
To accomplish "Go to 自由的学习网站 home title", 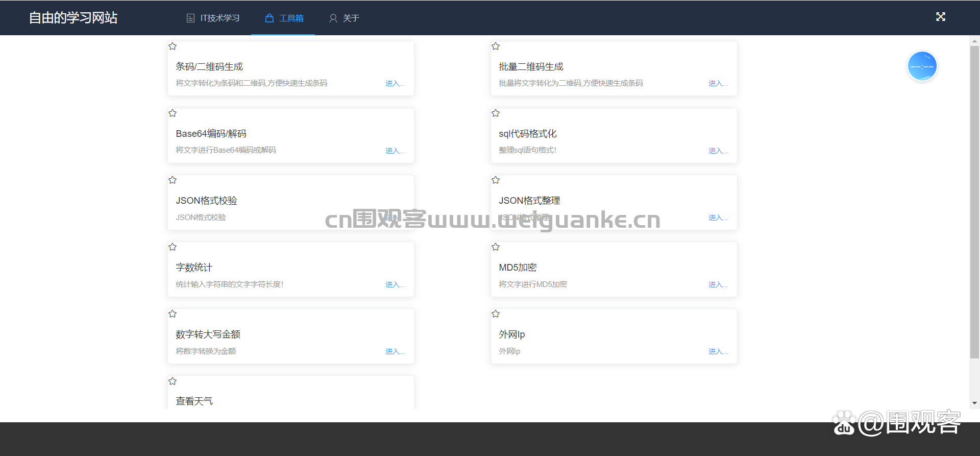I will 73,18.
